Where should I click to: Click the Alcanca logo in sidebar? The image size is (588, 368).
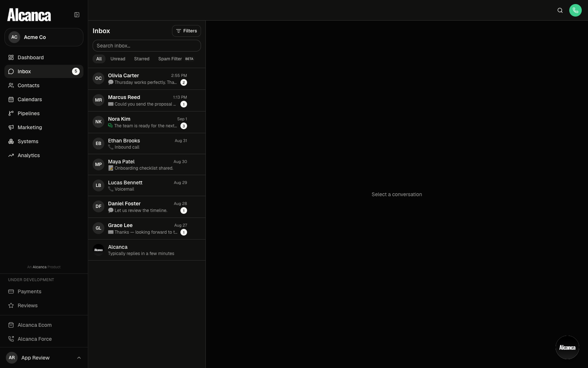pyautogui.click(x=29, y=15)
